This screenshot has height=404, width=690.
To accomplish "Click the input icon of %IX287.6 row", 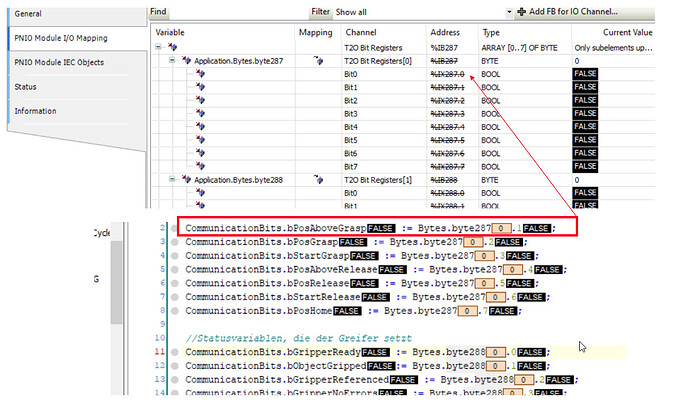I will (201, 153).
